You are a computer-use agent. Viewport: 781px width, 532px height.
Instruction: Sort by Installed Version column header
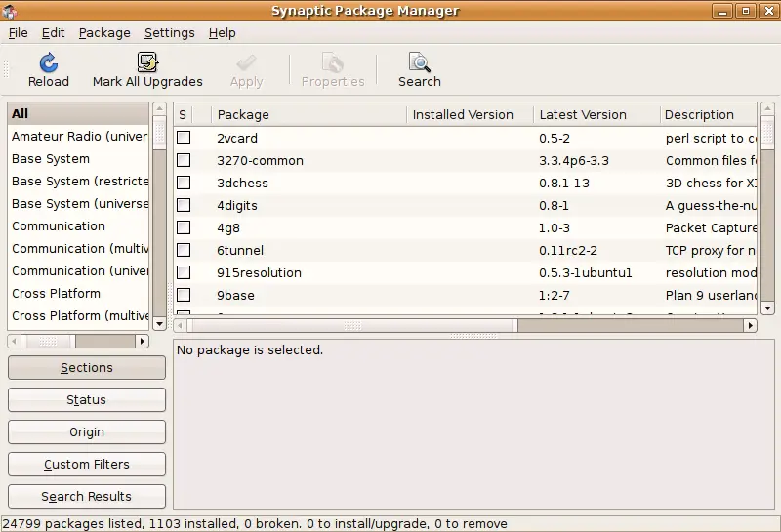coord(470,114)
